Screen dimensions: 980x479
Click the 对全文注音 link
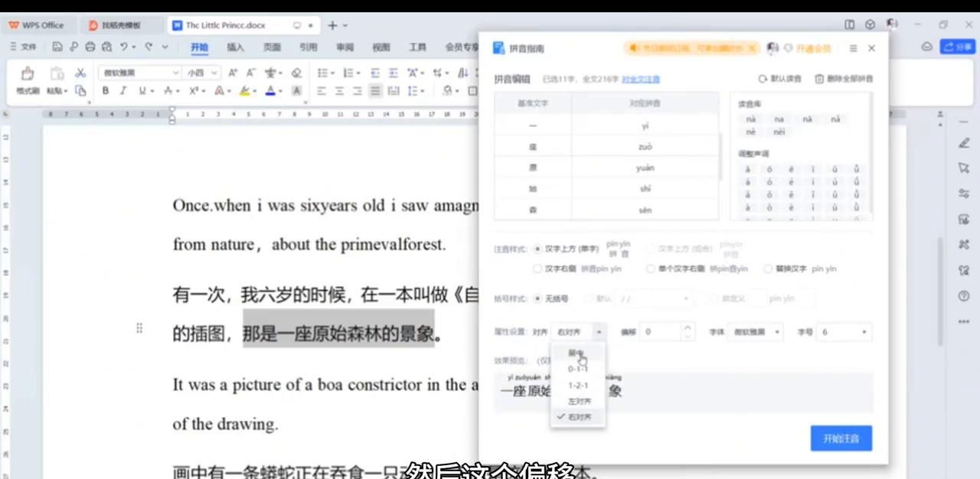[x=640, y=79]
